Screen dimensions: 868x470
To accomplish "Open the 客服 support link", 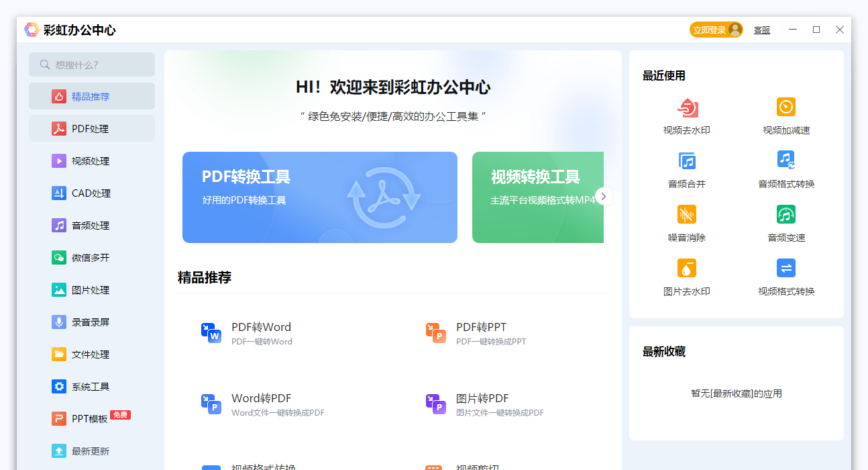I will coord(762,30).
